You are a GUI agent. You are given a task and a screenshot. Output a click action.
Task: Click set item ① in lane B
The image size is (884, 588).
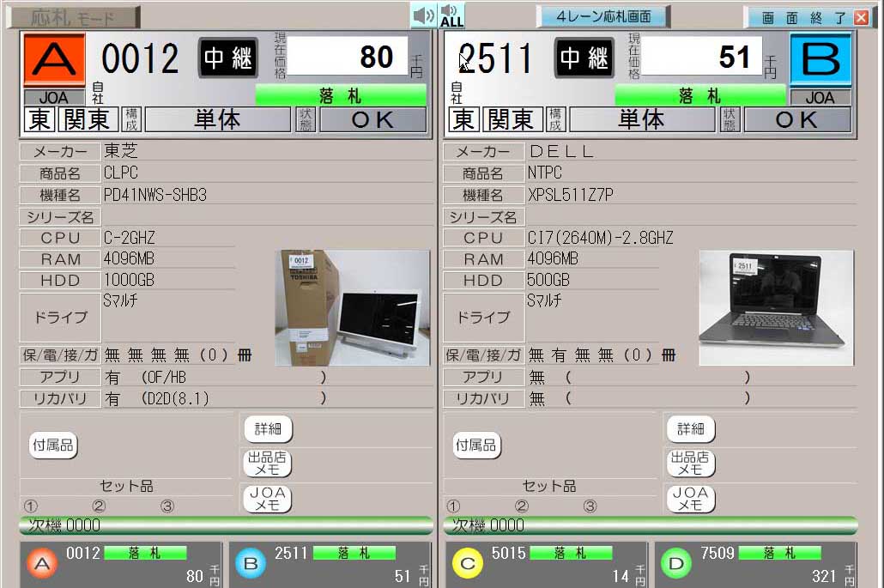[x=453, y=506]
